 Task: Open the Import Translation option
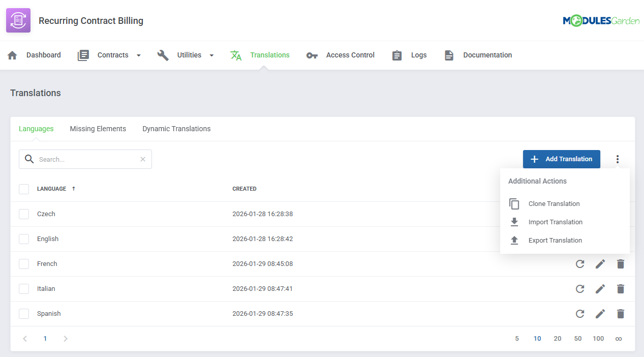pos(556,222)
